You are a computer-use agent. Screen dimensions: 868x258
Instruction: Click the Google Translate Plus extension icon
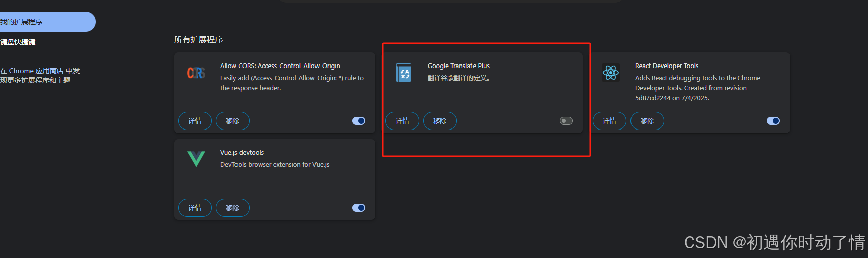(x=404, y=73)
